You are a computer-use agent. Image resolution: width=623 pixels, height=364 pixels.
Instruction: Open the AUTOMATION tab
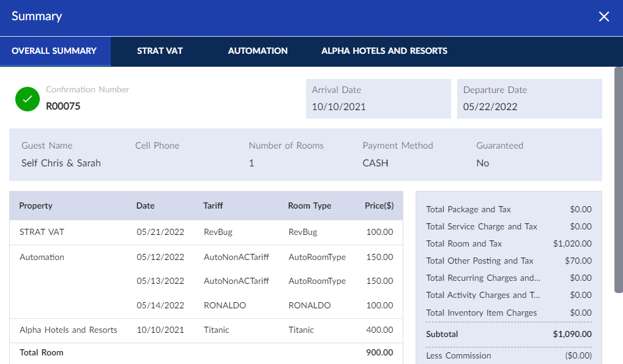257,51
